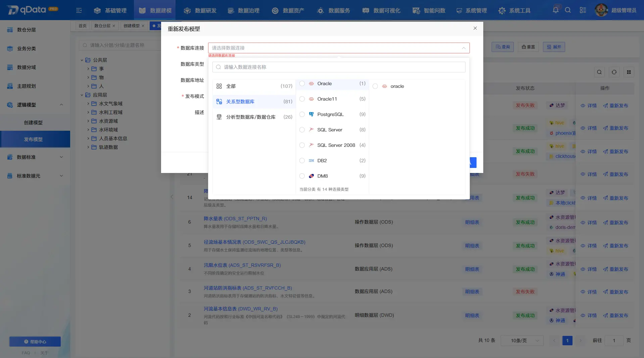Open the column settings grid icon
644x358 pixels.
[x=629, y=72]
